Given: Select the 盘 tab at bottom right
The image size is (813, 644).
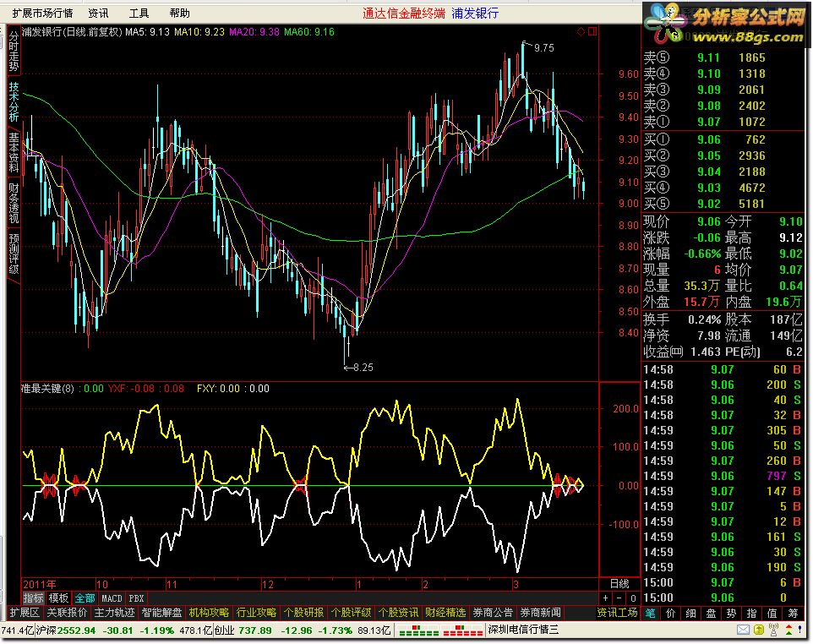Looking at the screenshot, I should pos(711,614).
